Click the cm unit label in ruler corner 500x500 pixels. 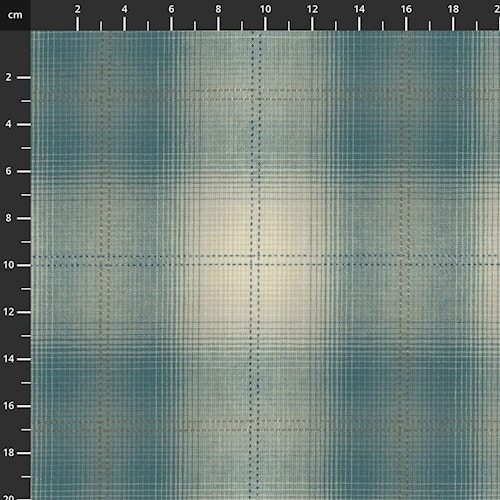[15, 15]
